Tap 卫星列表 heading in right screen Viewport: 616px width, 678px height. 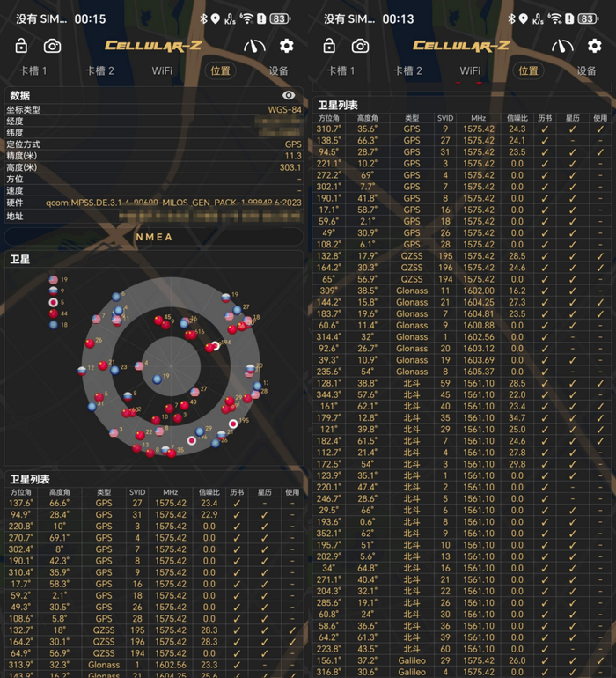pos(338,105)
